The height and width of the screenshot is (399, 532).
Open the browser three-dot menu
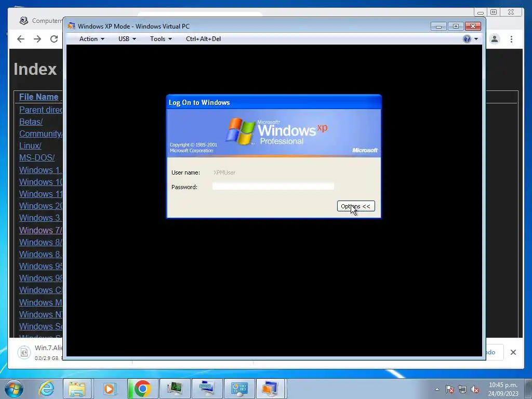point(511,39)
